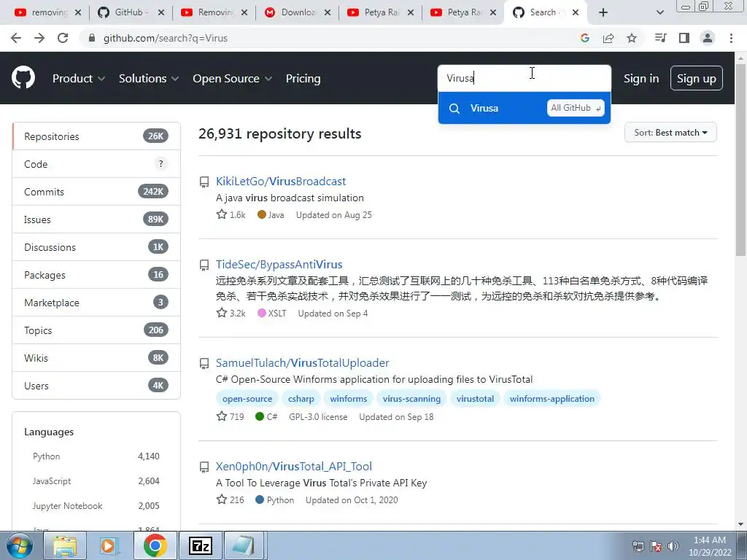
Task: Expand the Product menu
Action: click(x=79, y=79)
